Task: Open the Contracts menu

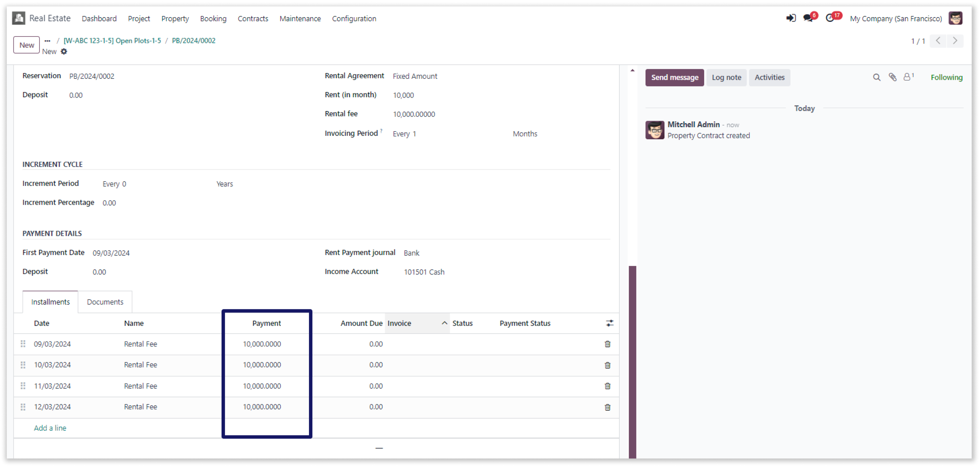Action: [253, 18]
